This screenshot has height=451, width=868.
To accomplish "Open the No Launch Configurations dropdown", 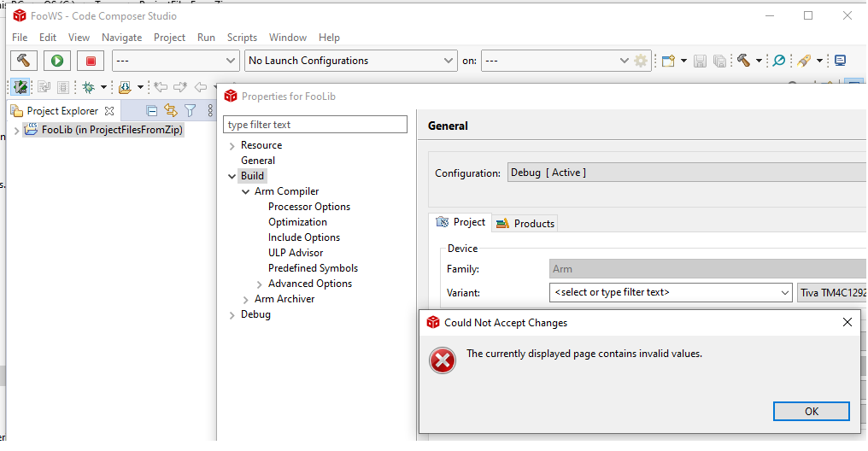I will pos(351,61).
